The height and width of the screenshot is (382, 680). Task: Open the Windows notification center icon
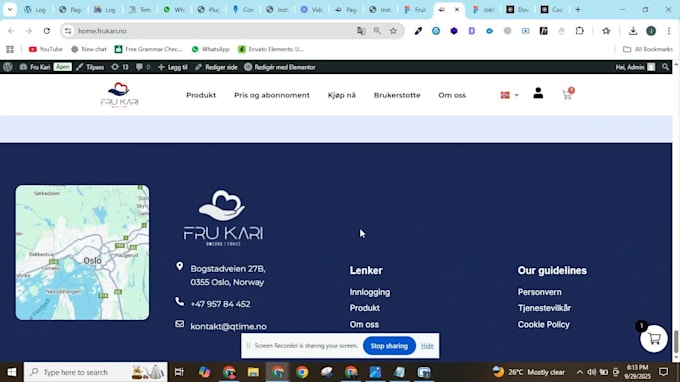point(664,372)
